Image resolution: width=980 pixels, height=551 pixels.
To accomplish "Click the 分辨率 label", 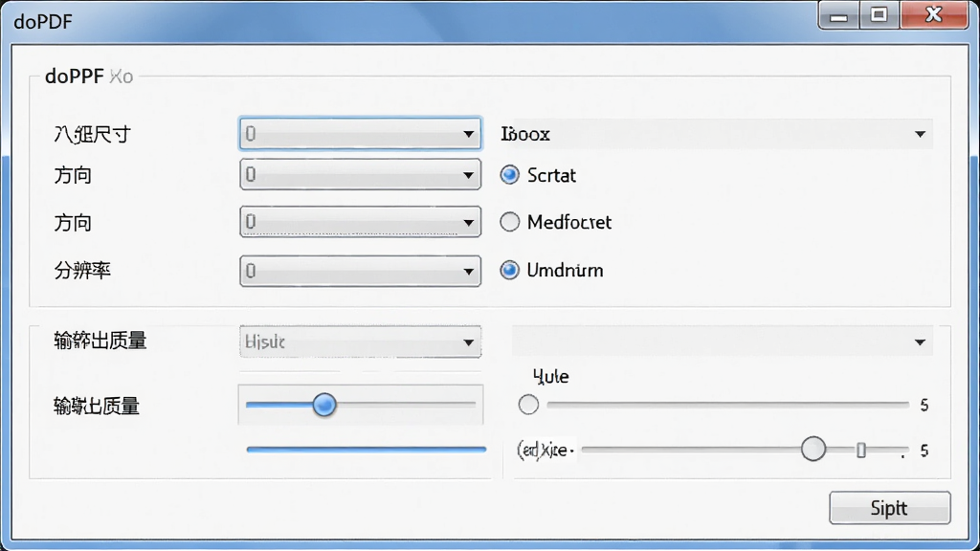I will point(82,271).
